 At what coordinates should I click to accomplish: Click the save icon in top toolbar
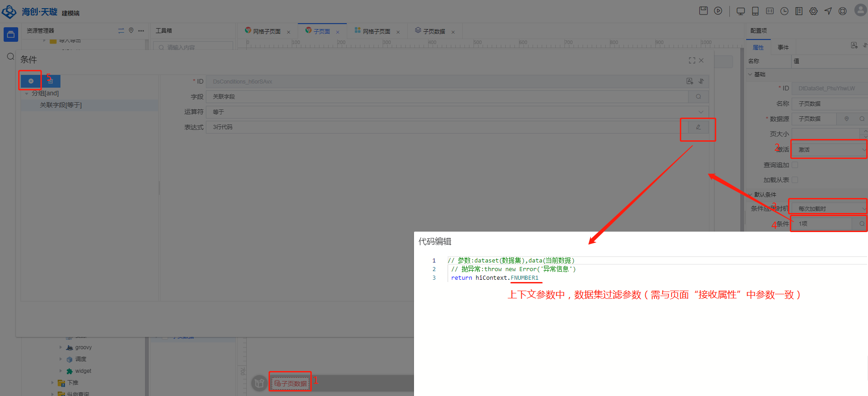[x=703, y=11]
